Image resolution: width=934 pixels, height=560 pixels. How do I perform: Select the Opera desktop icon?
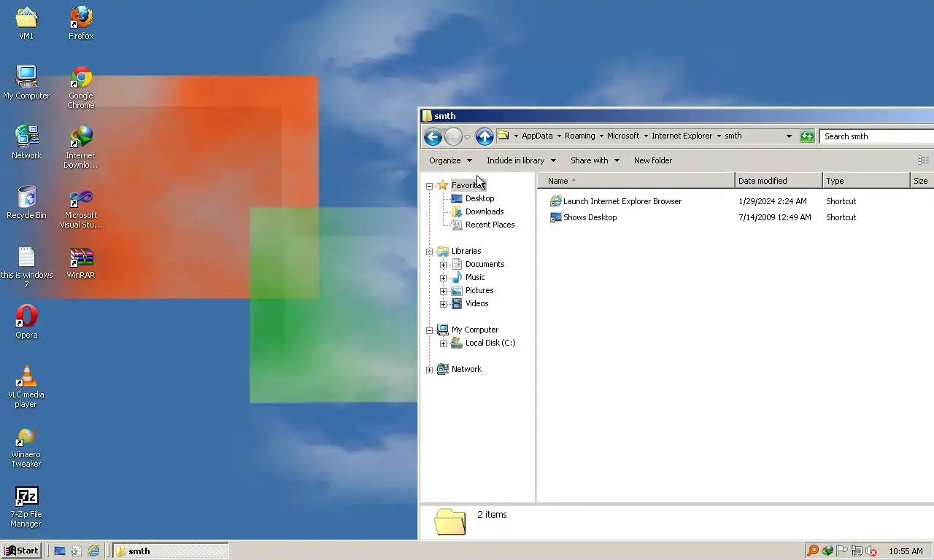tap(26, 322)
